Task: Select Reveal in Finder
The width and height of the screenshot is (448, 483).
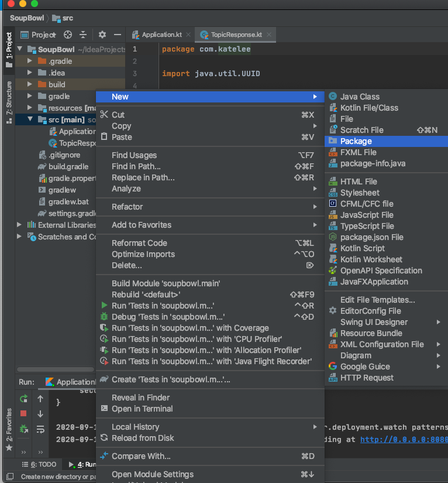Action: [x=210, y=398]
